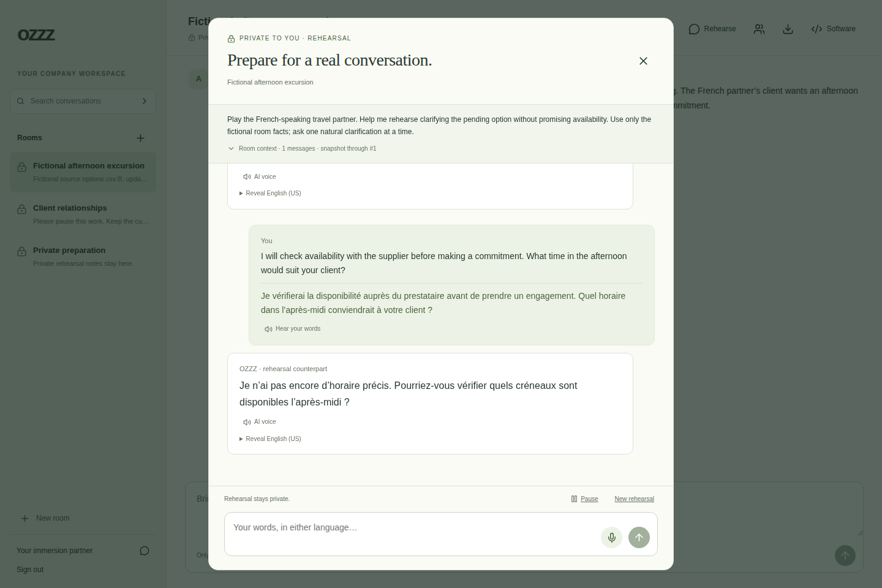The width and height of the screenshot is (882, 588).
Task: Open the Private preparation room
Action: tap(83, 257)
